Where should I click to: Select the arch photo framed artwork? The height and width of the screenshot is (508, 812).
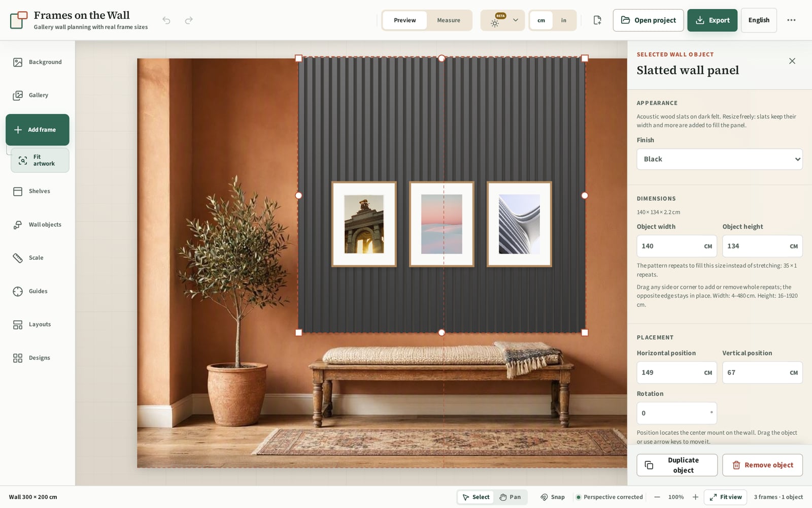(364, 224)
